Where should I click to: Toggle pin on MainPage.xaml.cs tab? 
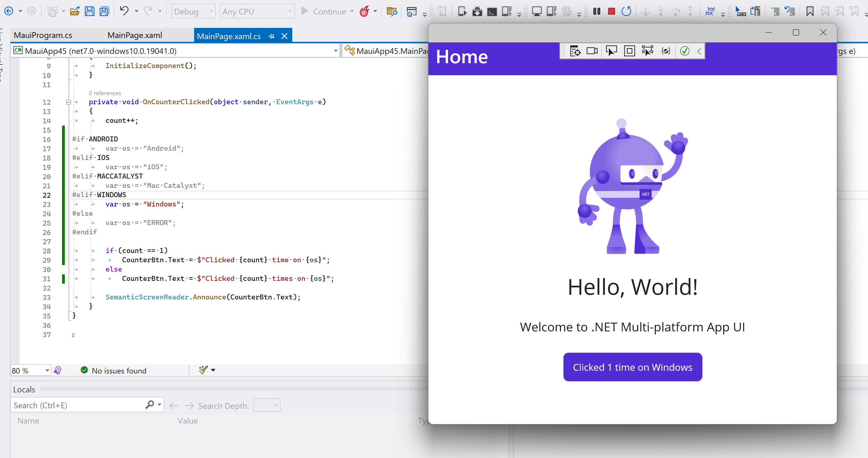271,36
